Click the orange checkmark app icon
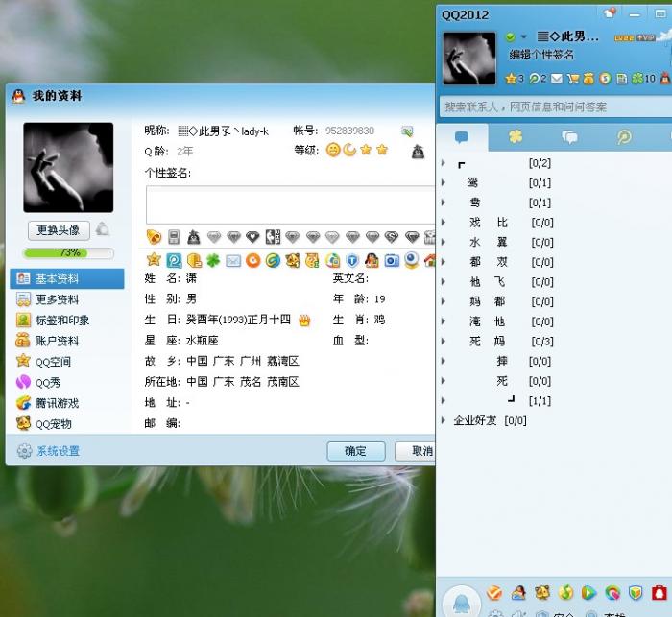Viewport: 672px width, 617px height. pyautogui.click(x=494, y=593)
